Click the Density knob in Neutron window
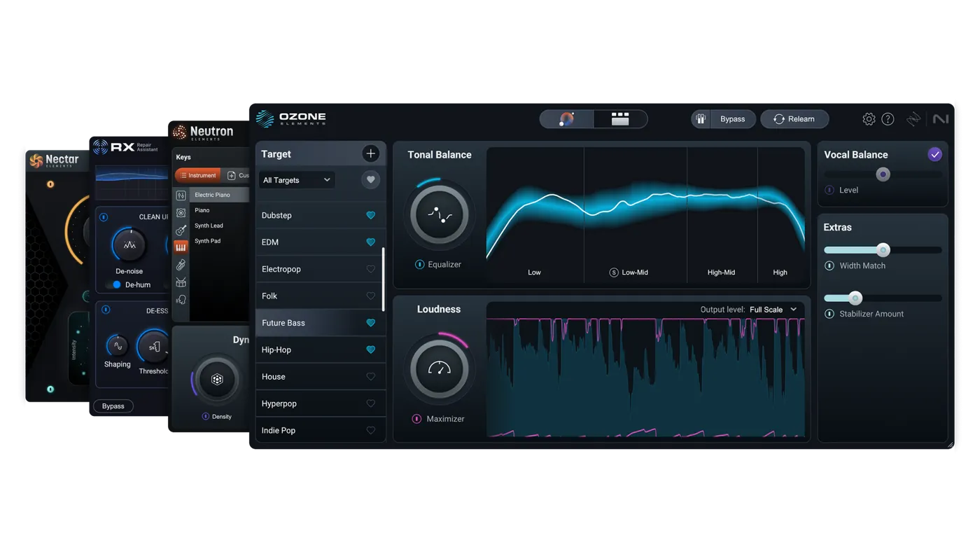 pos(217,379)
